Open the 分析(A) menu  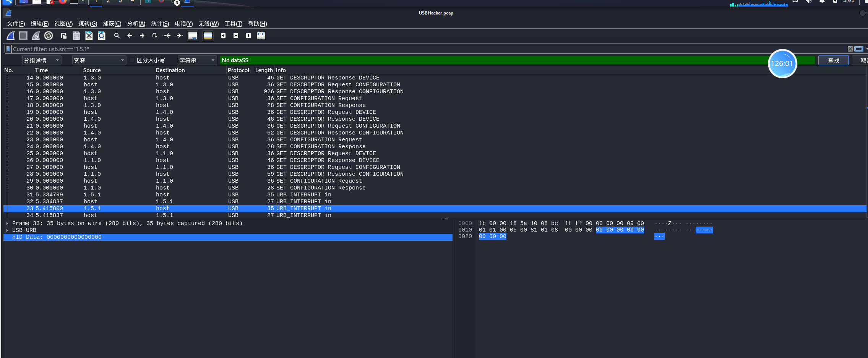(136, 24)
